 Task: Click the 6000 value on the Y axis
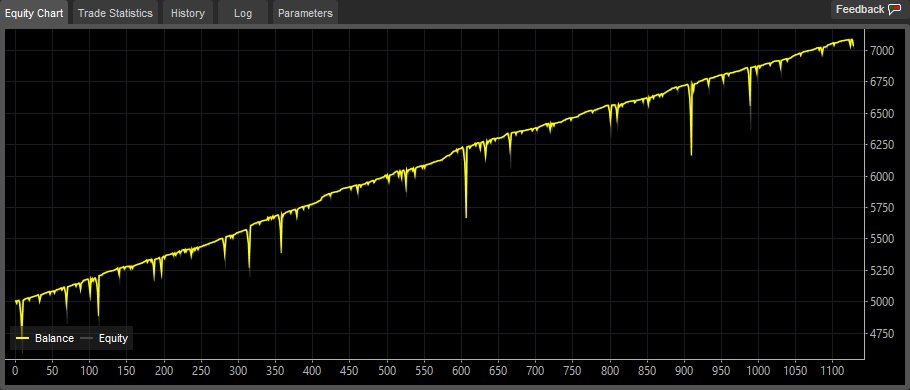882,176
